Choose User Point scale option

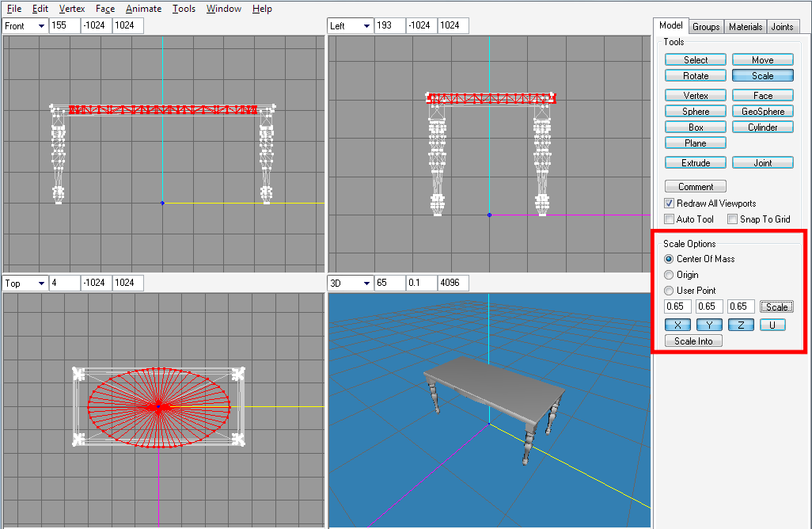coord(670,291)
